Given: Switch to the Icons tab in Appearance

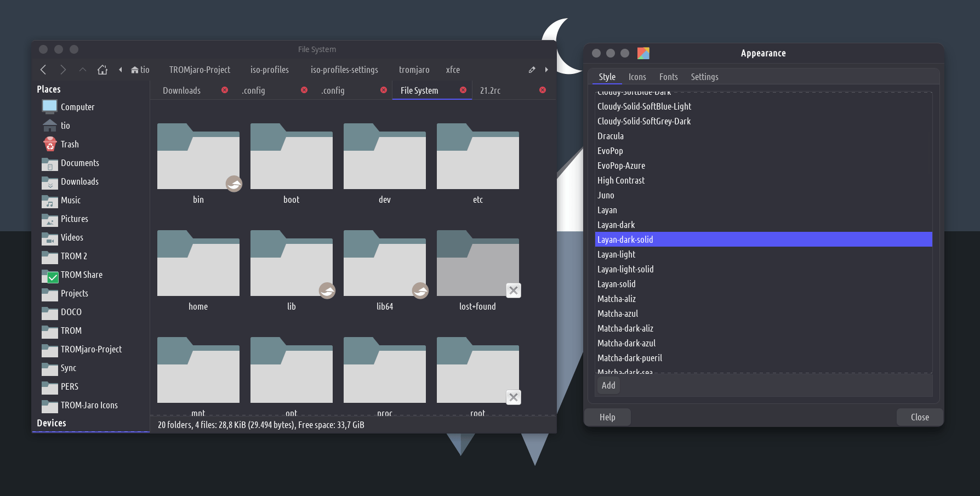Looking at the screenshot, I should click(x=637, y=77).
